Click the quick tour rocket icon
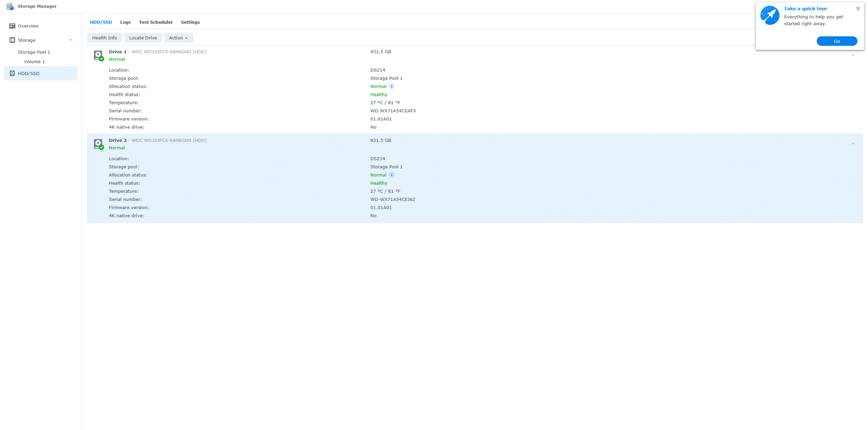The image size is (868, 430). tap(769, 15)
